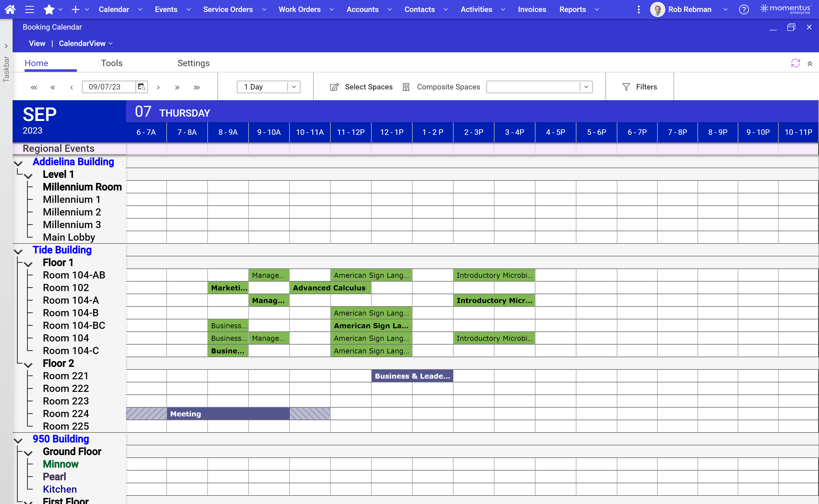This screenshot has width=819, height=504.
Task: Click the Home icon in the navigation bar
Action: click(x=10, y=9)
